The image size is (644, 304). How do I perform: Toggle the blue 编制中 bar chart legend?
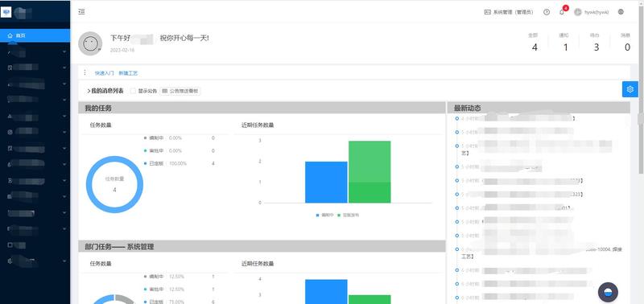(x=324, y=215)
